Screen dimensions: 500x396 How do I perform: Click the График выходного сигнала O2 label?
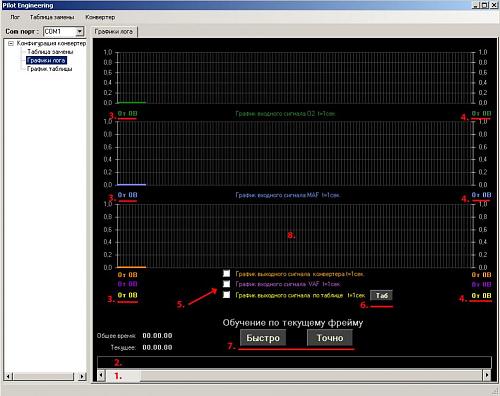click(x=285, y=114)
